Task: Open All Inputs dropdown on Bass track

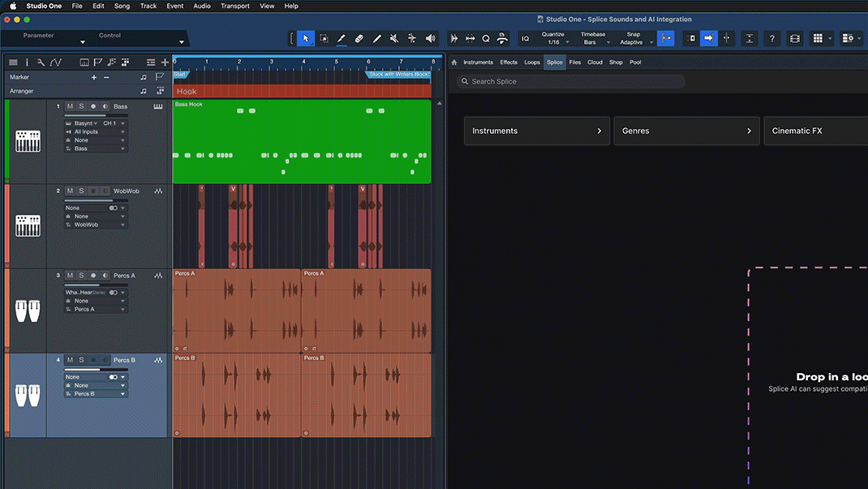Action: (95, 132)
